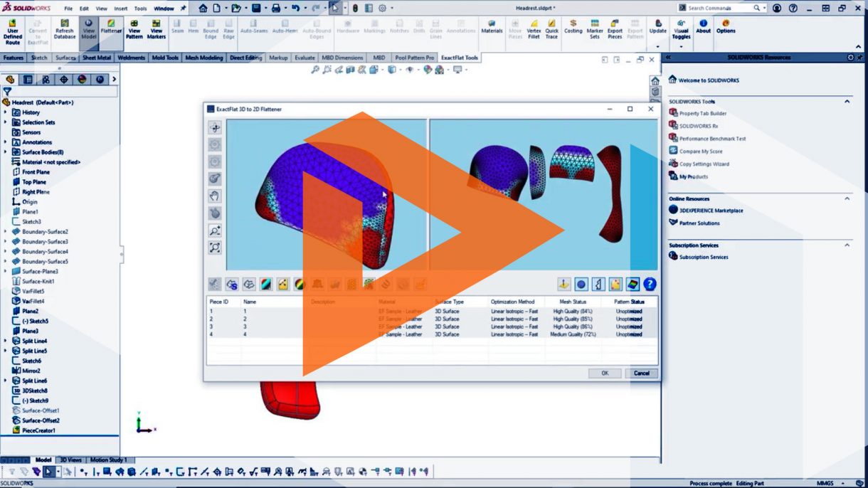This screenshot has height=488, width=868.
Task: Click the User Defined Route ribbon button
Action: [13, 32]
